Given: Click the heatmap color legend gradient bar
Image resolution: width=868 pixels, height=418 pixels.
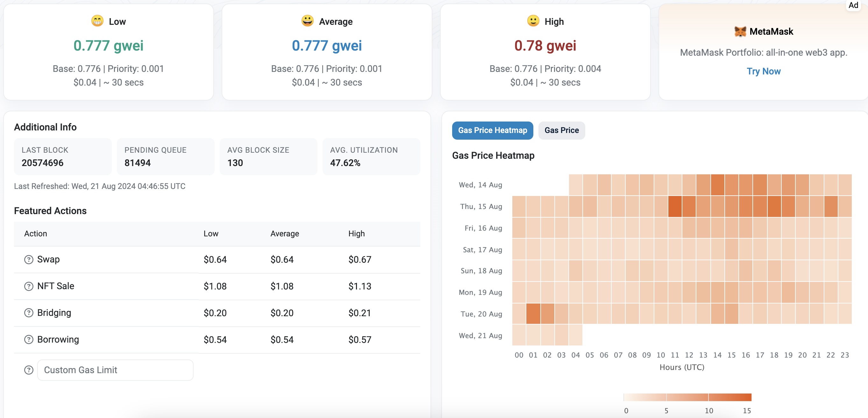Looking at the screenshot, I should pos(687,397).
